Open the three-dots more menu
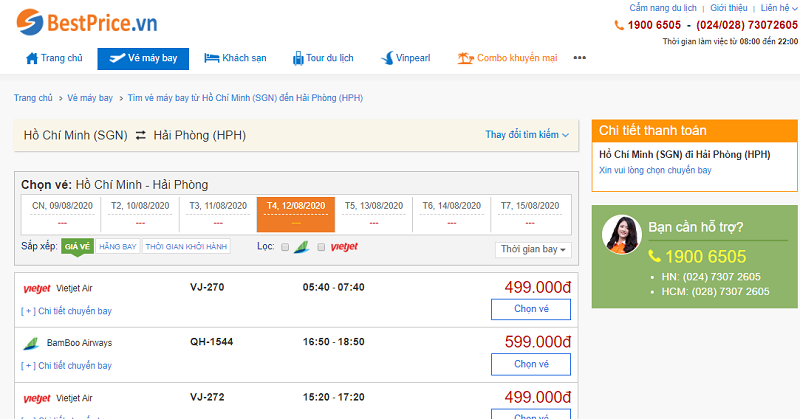This screenshot has width=800, height=419. pos(580,58)
